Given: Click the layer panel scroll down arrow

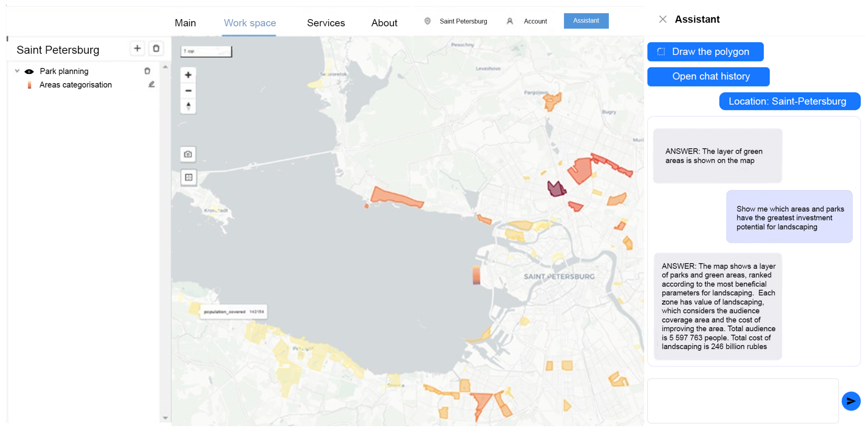Looking at the screenshot, I should [165, 418].
